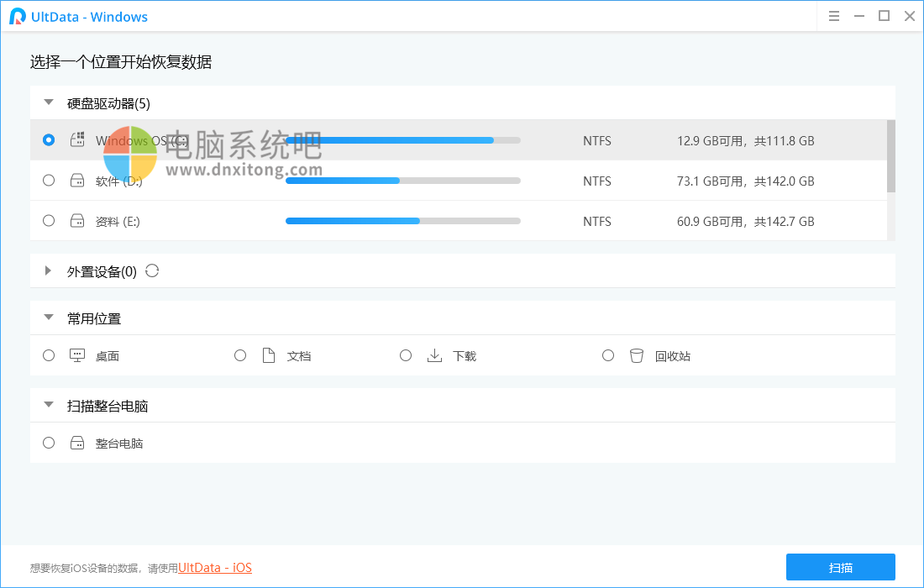Click the 整台电脑 disk icon
The image size is (924, 588).
[x=77, y=443]
